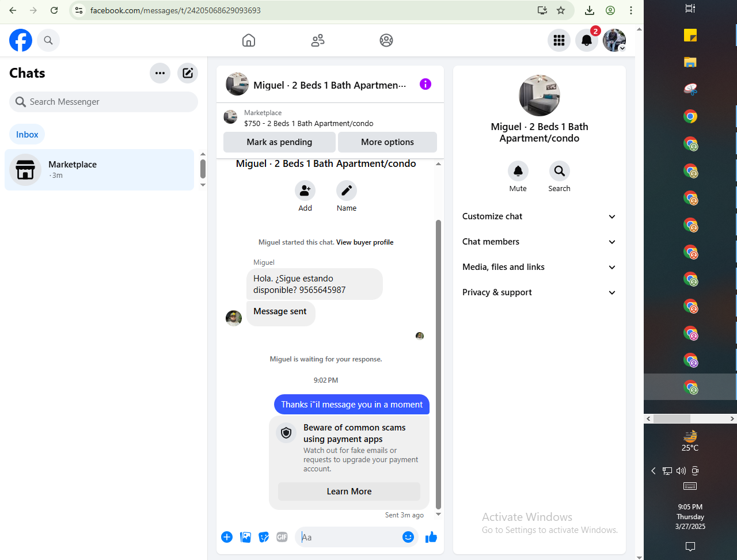Click Mark as pending button
Image resolution: width=737 pixels, height=560 pixels.
coord(279,142)
